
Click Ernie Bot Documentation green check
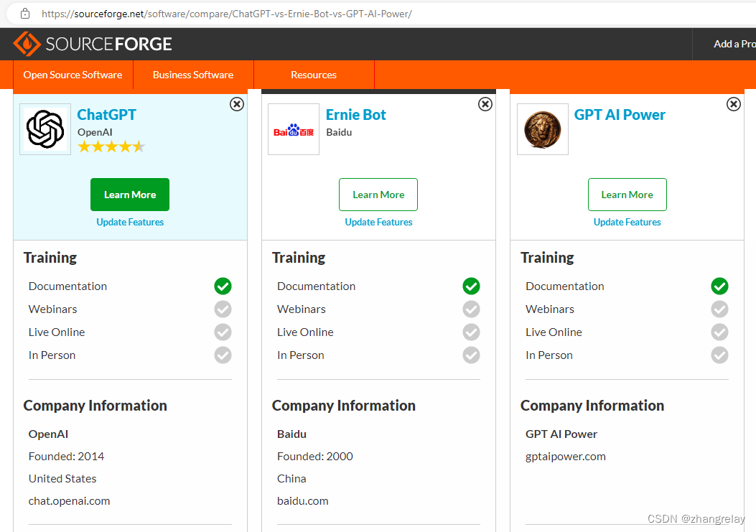point(471,286)
